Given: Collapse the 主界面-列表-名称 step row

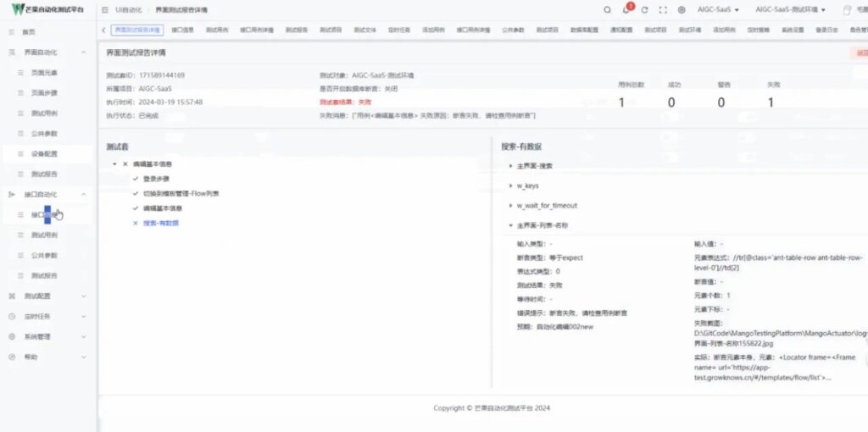Looking at the screenshot, I should pyautogui.click(x=510, y=225).
